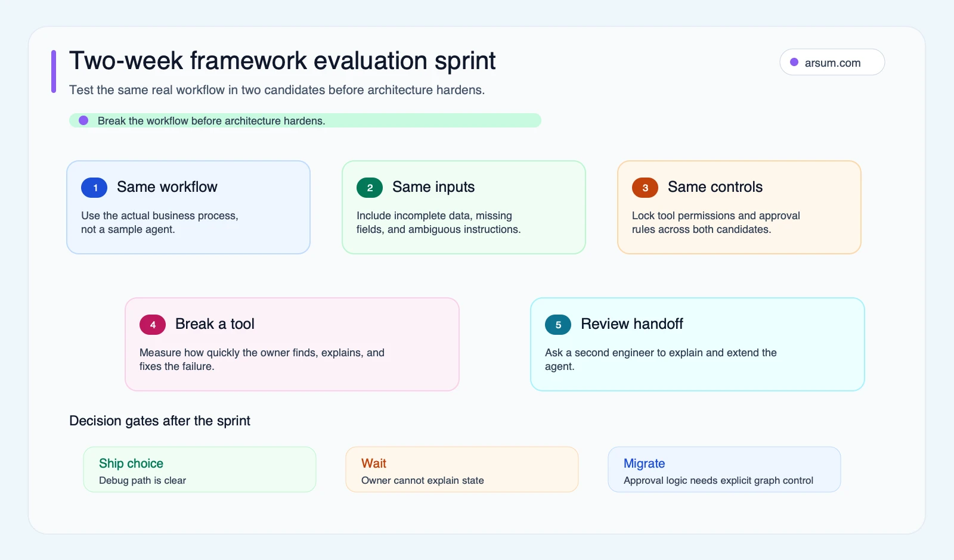The image size is (954, 560).
Task: Click the Review handoff heading
Action: [632, 324]
